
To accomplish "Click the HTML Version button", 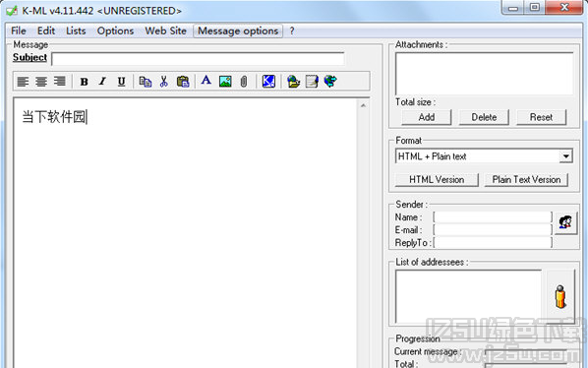I will (x=437, y=179).
